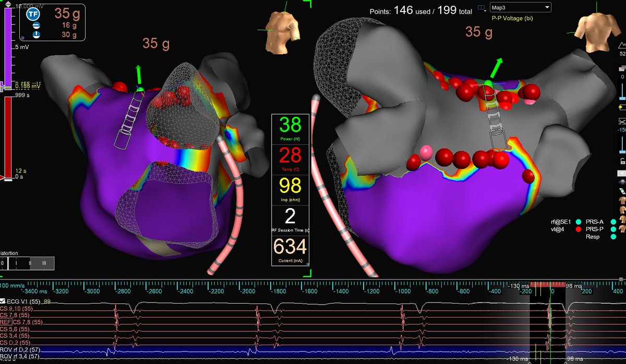The image size is (626, 364).
Task: Click the TF contact force icon
Action: pyautogui.click(x=33, y=14)
